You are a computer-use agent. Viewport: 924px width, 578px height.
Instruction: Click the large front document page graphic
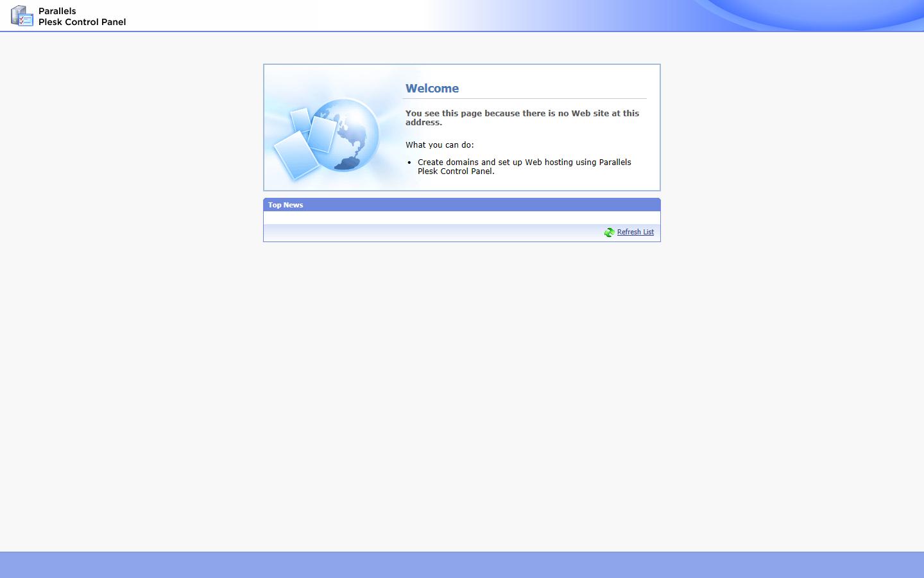point(296,155)
